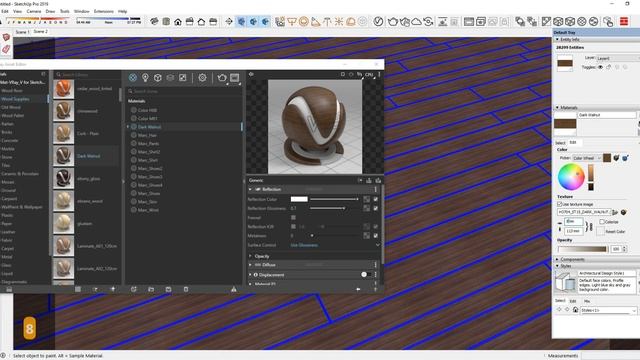Screen dimensions: 640x360
Task: Click the kebab menu of the preview panel
Action: 379,74
